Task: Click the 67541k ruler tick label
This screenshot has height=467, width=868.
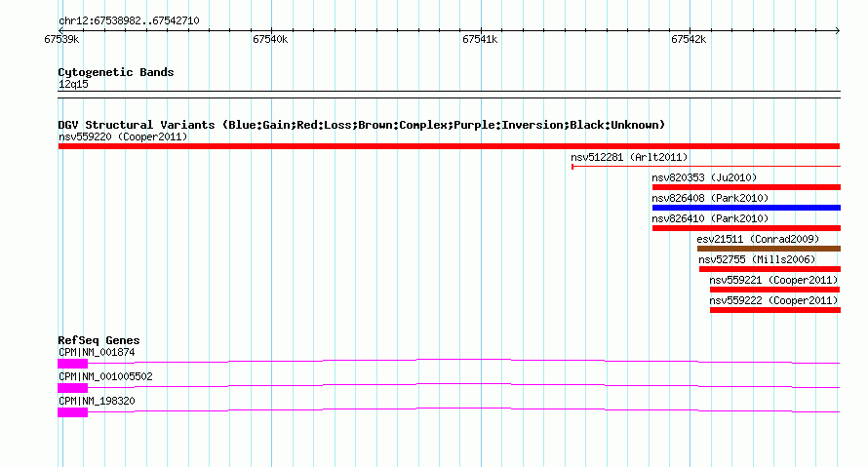Action: 480,39
